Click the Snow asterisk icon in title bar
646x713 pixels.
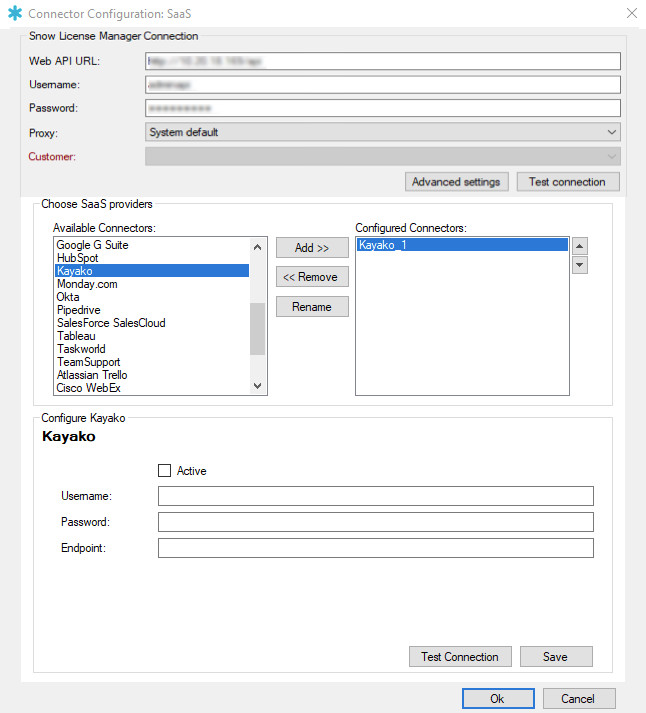point(14,14)
